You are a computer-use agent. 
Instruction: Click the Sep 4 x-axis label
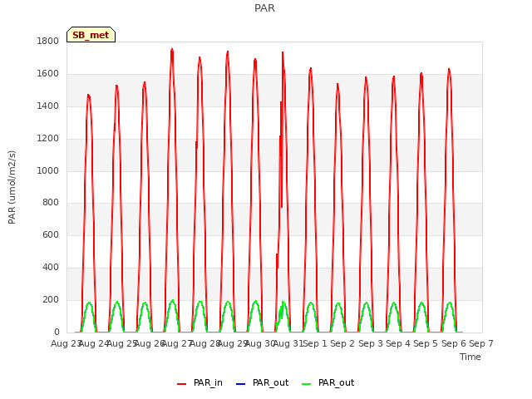[398, 343]
